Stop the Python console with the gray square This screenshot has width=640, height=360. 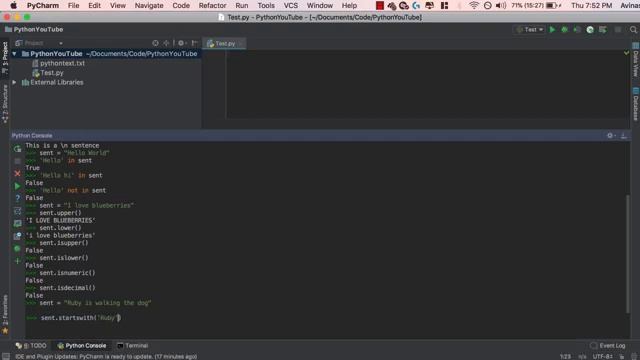[18, 161]
